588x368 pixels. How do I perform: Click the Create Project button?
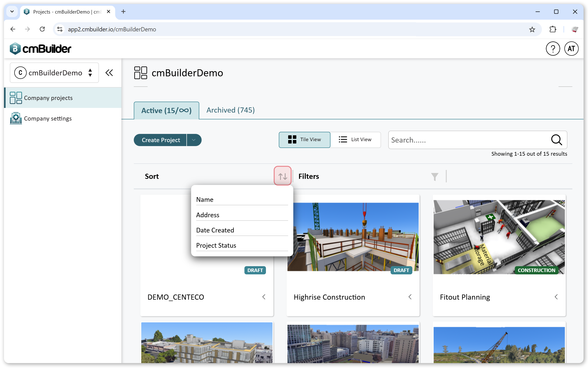point(160,140)
